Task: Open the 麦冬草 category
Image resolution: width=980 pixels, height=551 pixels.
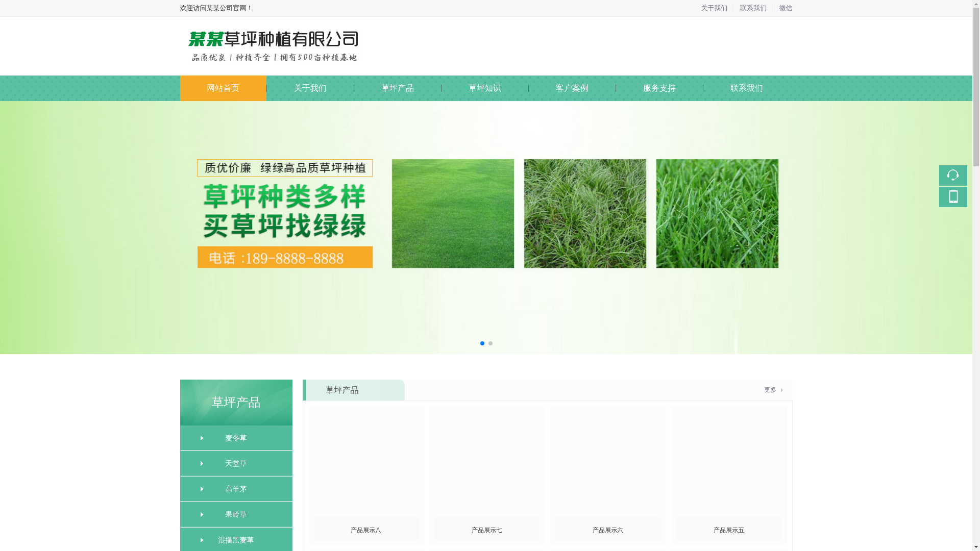Action: (x=236, y=438)
